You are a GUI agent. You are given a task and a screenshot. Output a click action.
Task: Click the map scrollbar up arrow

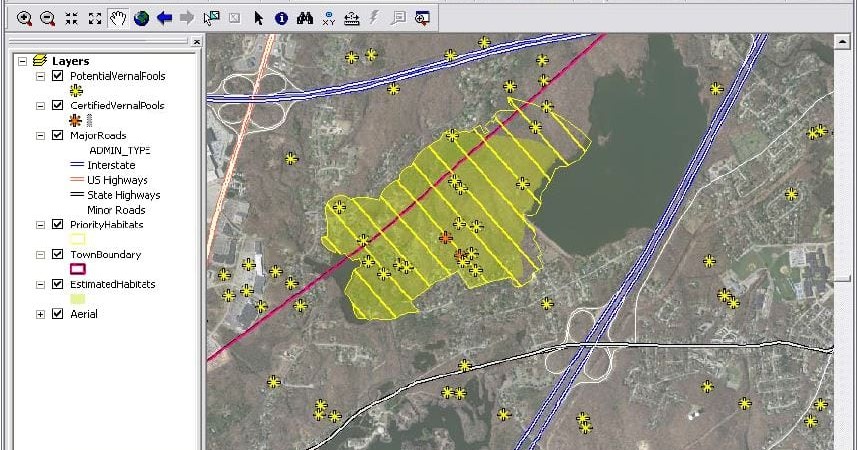click(842, 41)
